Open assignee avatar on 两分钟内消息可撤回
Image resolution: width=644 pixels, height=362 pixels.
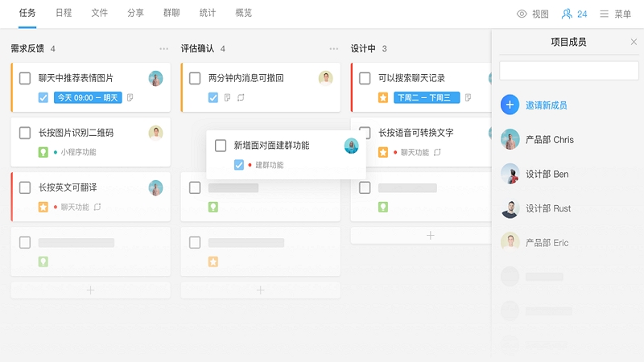click(326, 78)
